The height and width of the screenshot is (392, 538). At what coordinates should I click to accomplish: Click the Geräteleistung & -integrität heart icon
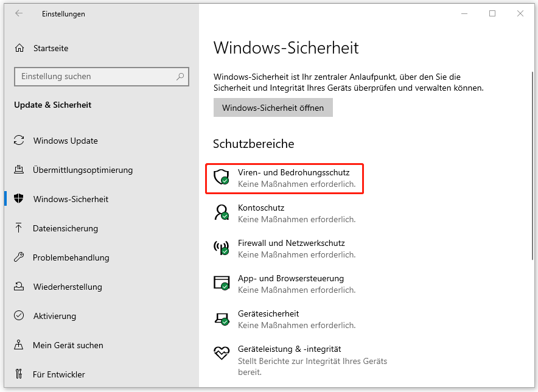221,352
